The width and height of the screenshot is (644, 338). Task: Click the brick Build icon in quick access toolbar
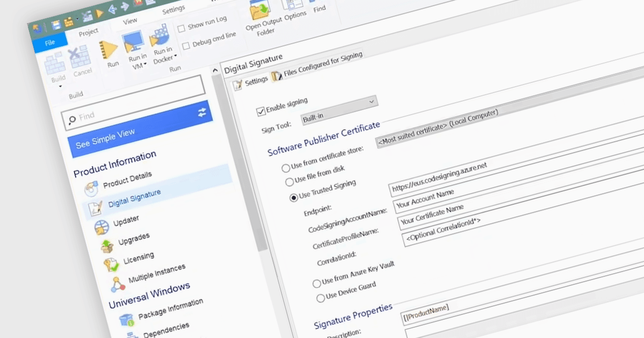click(69, 22)
